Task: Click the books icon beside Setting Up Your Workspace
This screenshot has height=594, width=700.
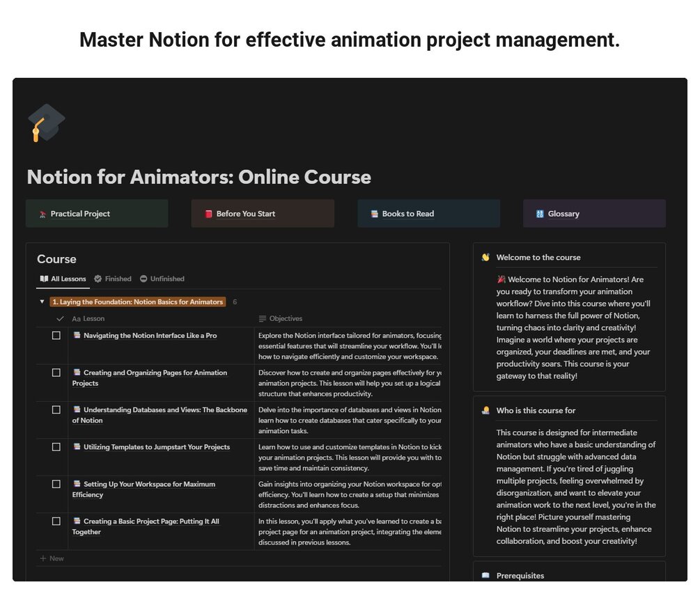Action: tap(77, 484)
